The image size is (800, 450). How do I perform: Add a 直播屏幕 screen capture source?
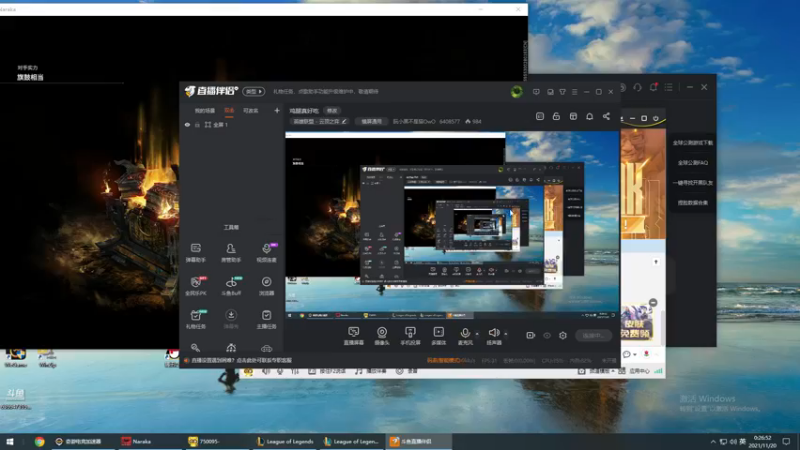354,336
